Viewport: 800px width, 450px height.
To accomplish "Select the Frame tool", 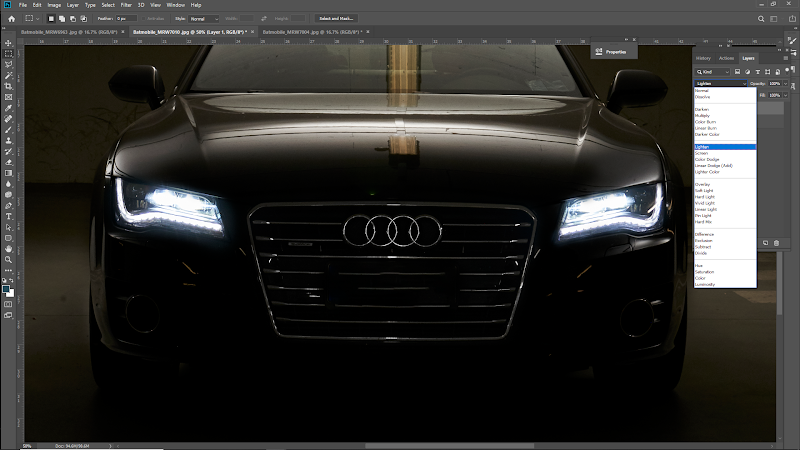I will pos(8,97).
